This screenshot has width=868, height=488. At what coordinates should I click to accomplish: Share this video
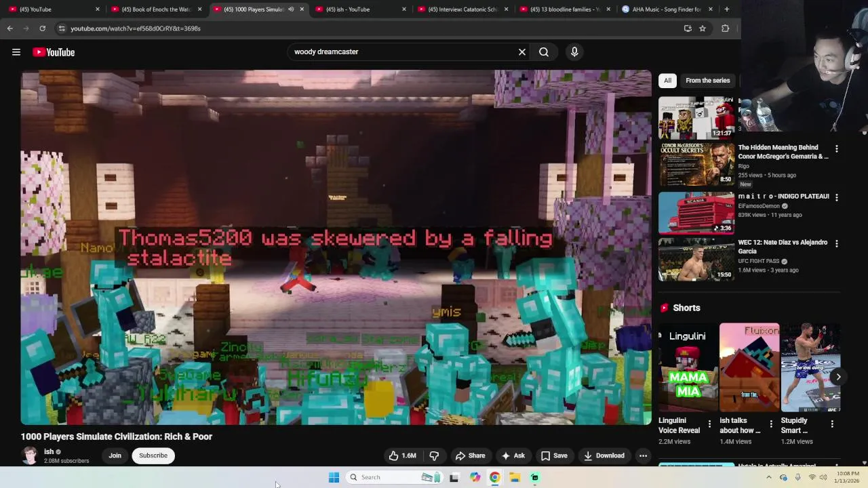click(x=470, y=455)
